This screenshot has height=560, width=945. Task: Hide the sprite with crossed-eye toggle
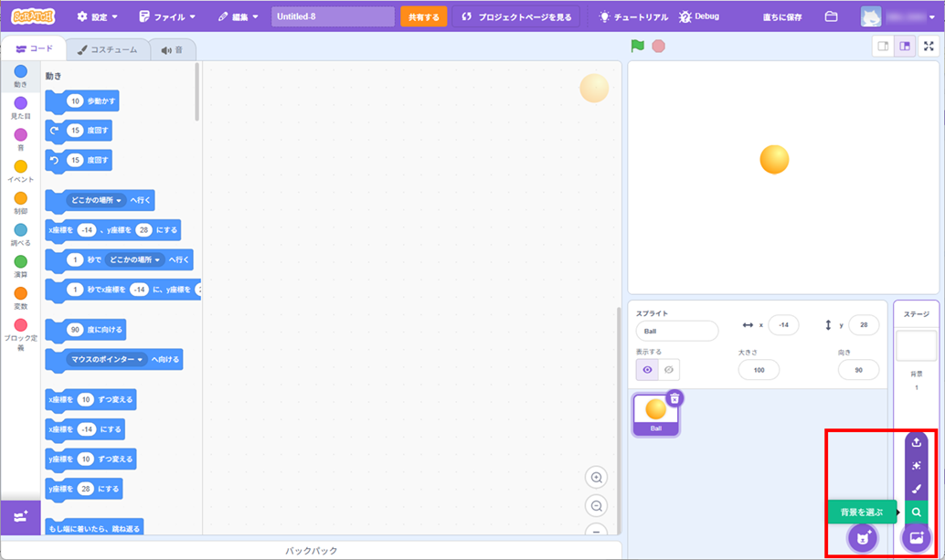tap(669, 370)
